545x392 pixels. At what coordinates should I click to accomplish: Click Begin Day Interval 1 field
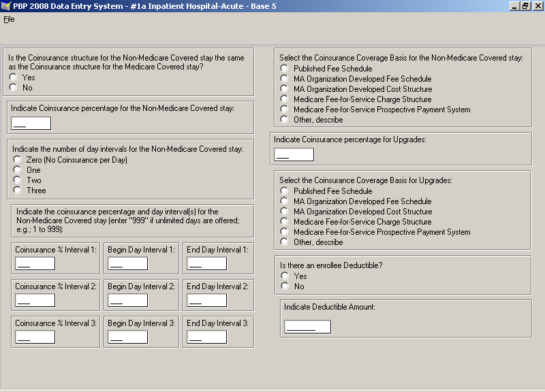coord(128,263)
